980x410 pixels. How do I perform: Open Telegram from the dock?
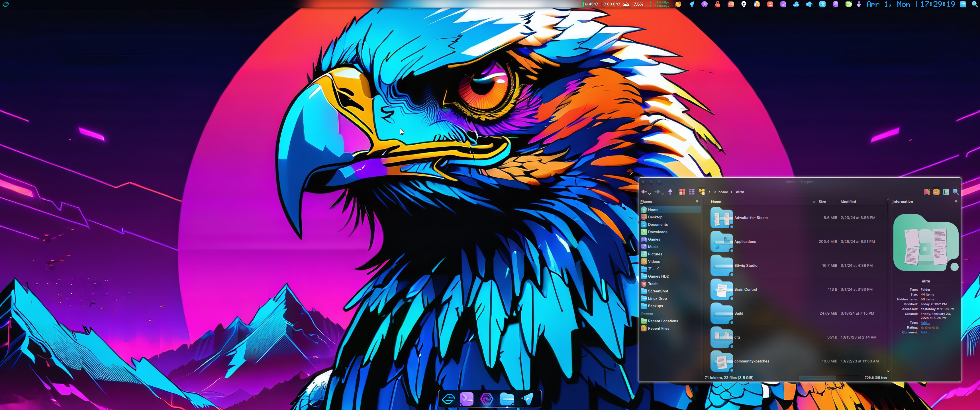click(527, 399)
